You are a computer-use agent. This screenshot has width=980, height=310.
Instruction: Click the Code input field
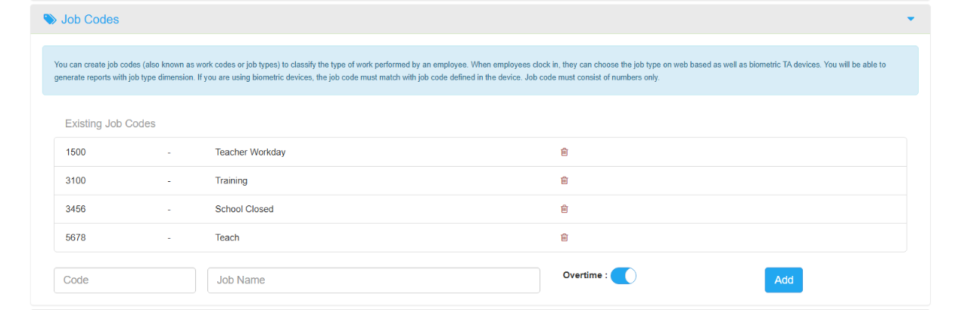click(x=125, y=280)
